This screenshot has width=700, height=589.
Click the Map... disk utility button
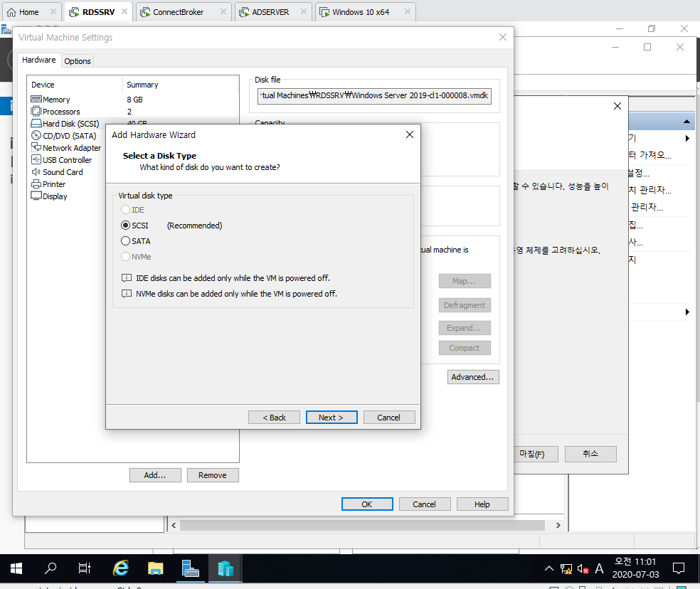pos(465,281)
